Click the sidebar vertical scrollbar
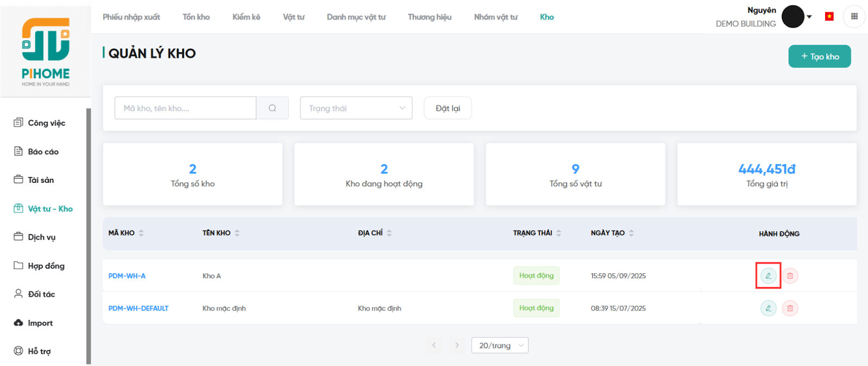The height and width of the screenshot is (366, 868). click(x=88, y=236)
